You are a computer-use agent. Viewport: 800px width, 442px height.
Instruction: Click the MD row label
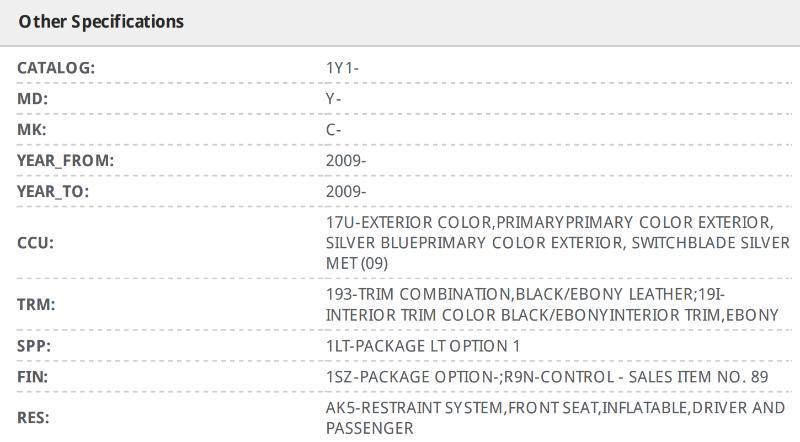tap(32, 99)
